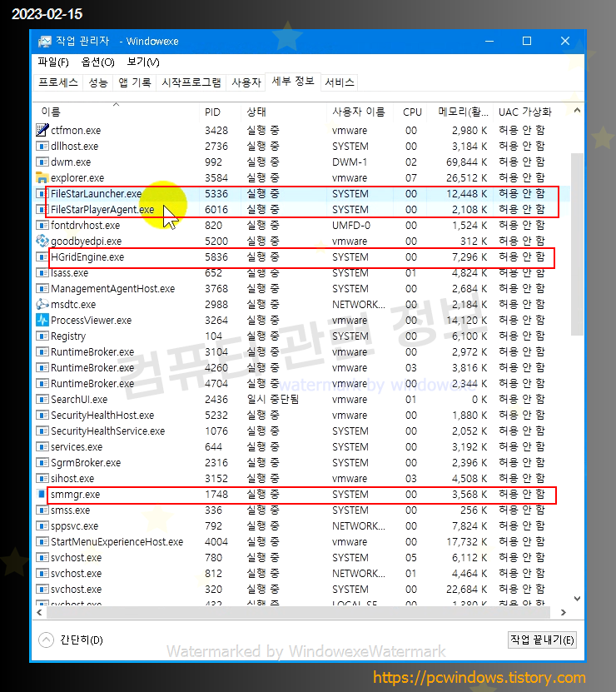
Task: Minimize the Task Manager window
Action: click(x=489, y=41)
